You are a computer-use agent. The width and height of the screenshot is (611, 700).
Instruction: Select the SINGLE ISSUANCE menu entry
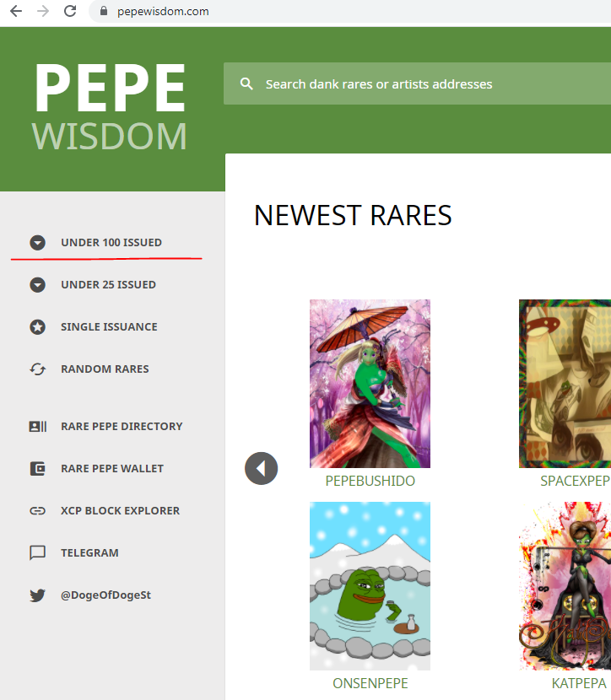click(x=109, y=326)
